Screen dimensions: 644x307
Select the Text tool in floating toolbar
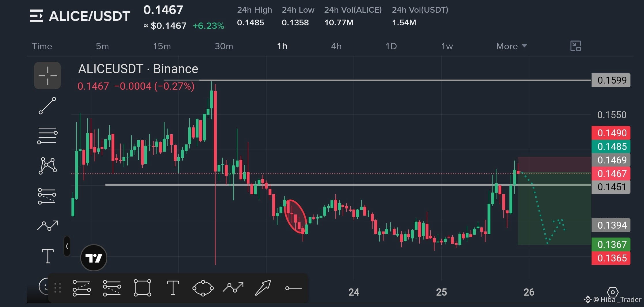(173, 288)
